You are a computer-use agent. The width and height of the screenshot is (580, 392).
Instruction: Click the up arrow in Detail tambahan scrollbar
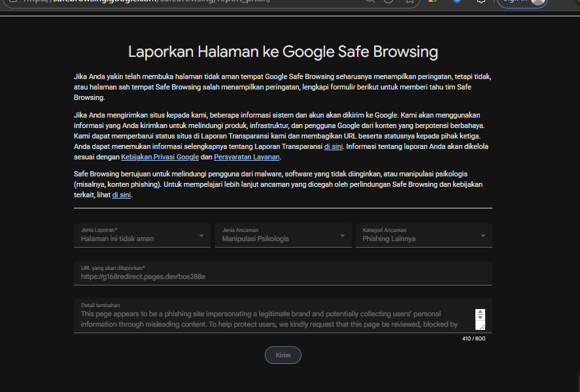480,312
